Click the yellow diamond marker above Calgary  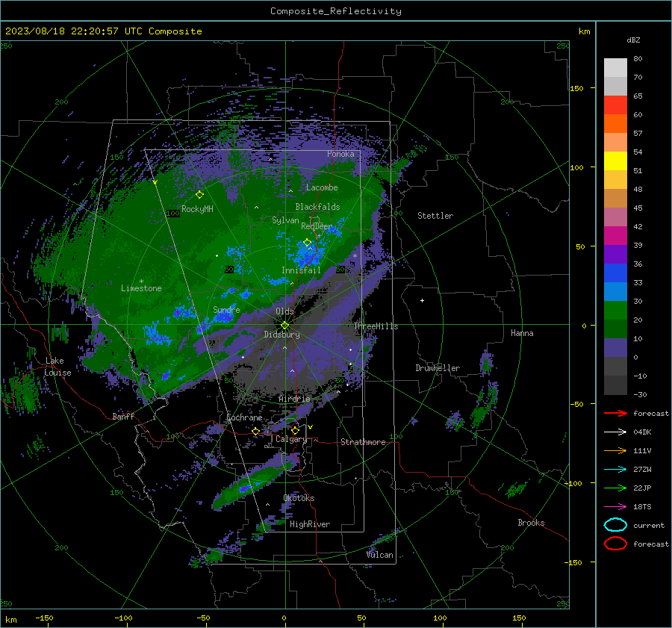click(295, 430)
